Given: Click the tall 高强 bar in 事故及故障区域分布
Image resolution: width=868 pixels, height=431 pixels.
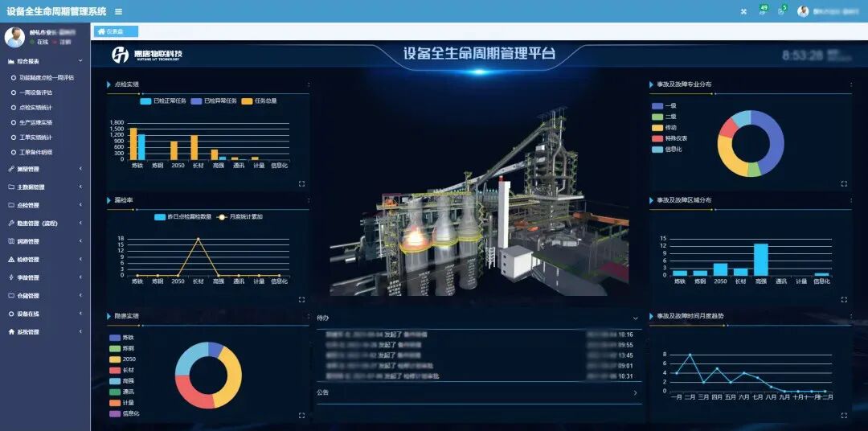Looking at the screenshot, I should point(760,259).
